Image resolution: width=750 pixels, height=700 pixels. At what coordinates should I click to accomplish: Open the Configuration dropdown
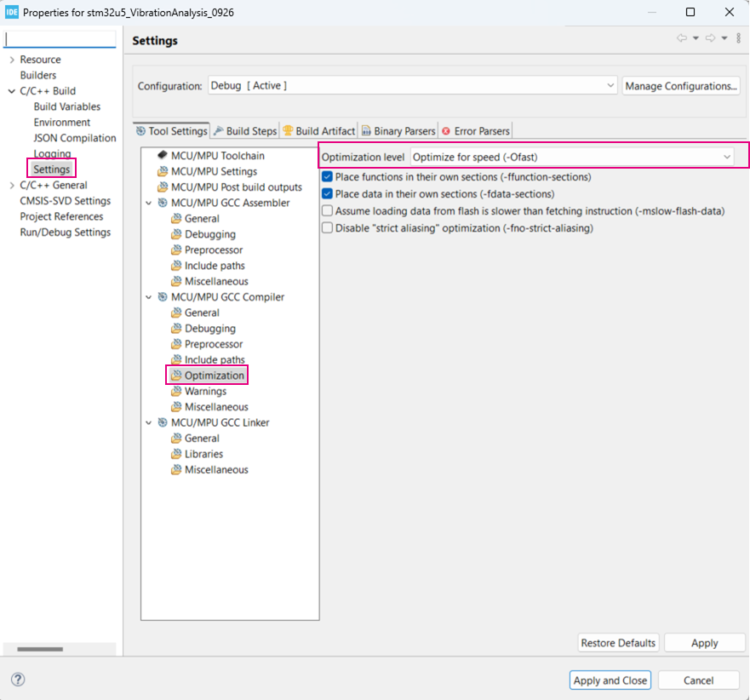click(x=413, y=86)
